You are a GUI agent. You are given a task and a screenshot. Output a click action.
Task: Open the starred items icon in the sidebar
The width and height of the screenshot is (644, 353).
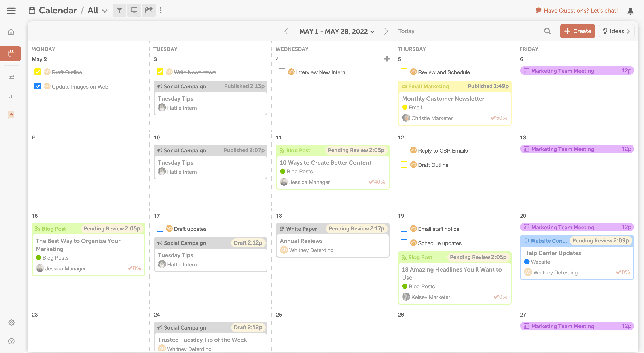coord(11,115)
